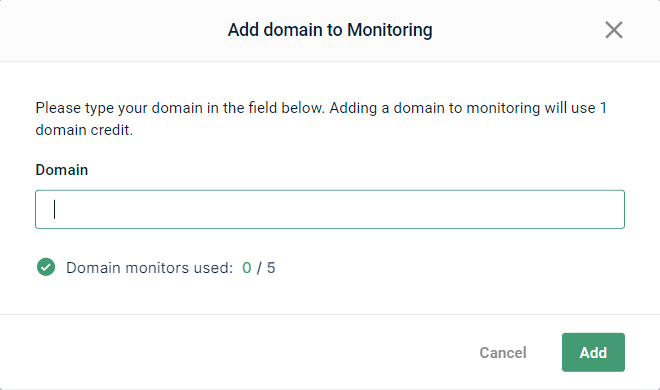Click the green checkmark status icon

point(46,267)
